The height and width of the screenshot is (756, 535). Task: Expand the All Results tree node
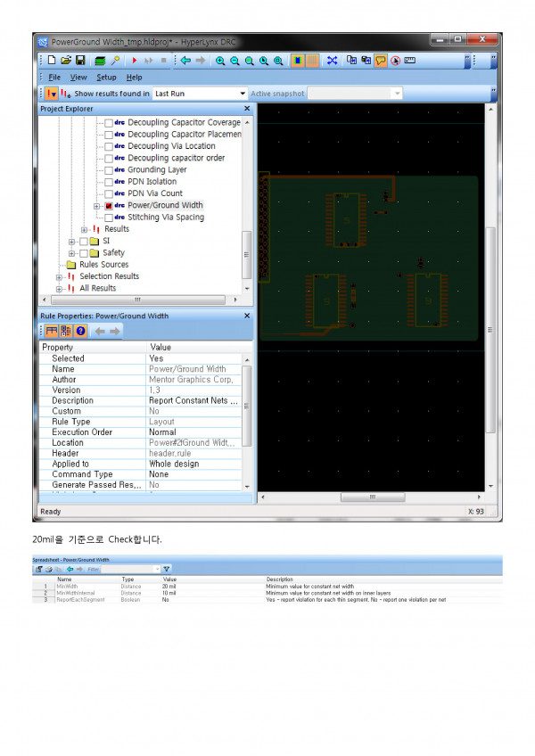[60, 289]
